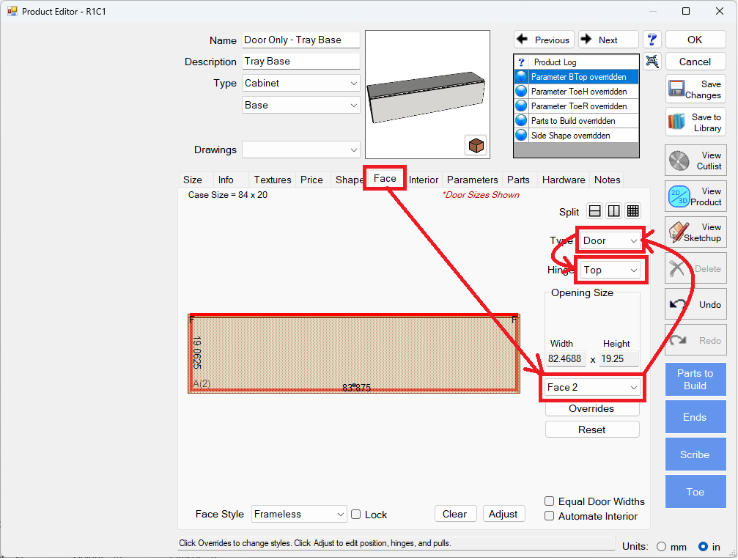Click the Adjust button
Screen dimensions: 738x560
(503, 514)
